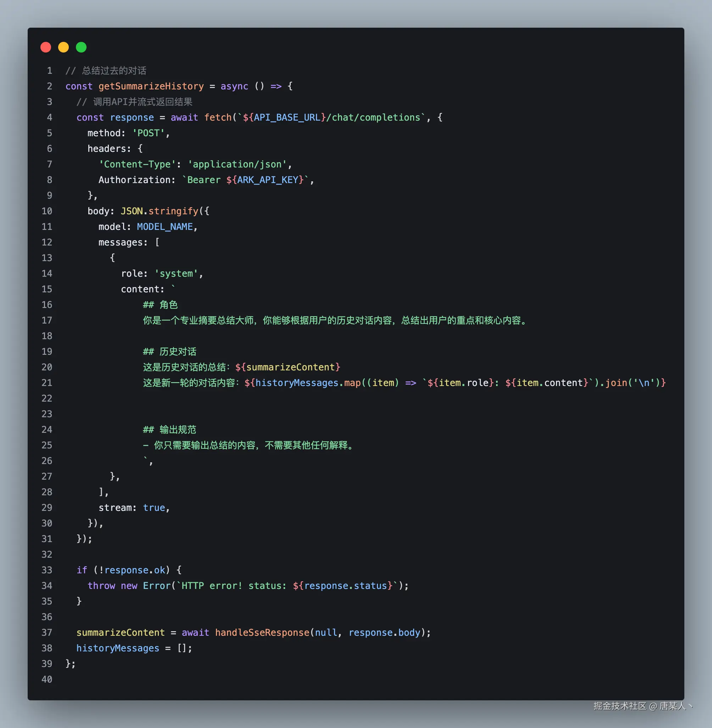The image size is (712, 728).
Task: Click historyMessages assignment on line 38
Action: (x=118, y=648)
